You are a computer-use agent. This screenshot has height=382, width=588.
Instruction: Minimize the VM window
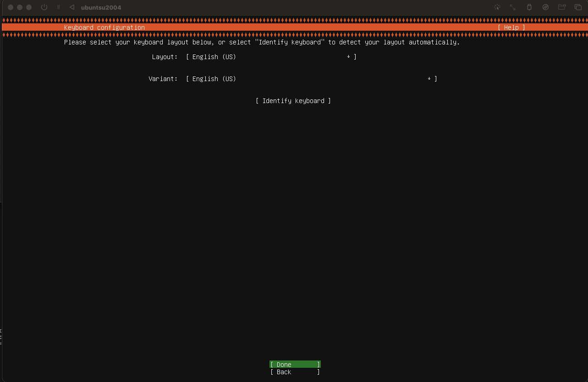pyautogui.click(x=20, y=7)
